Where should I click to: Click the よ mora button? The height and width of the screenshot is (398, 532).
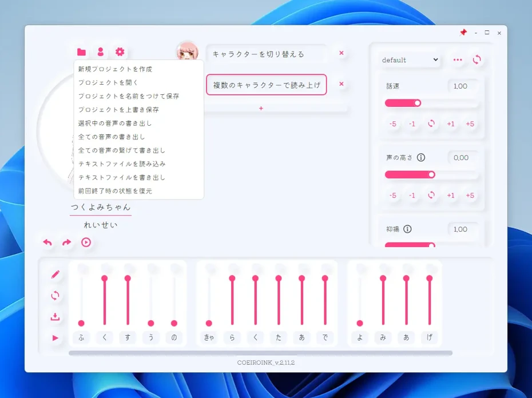(x=360, y=337)
